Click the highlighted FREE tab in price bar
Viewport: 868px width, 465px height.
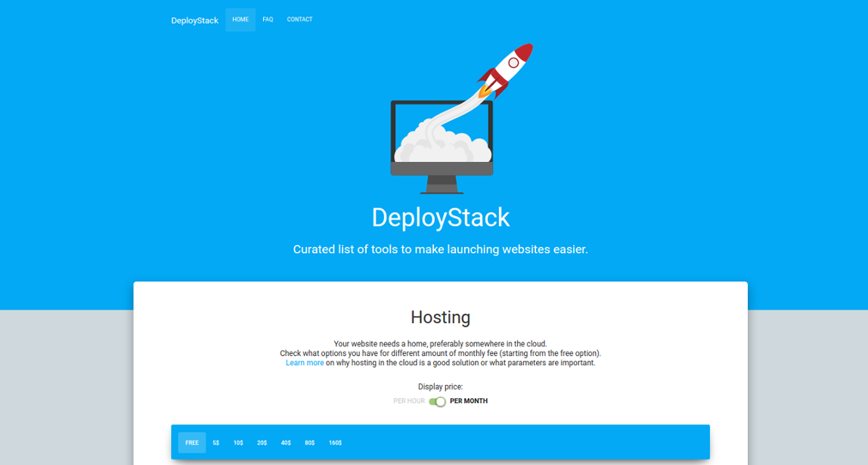191,442
